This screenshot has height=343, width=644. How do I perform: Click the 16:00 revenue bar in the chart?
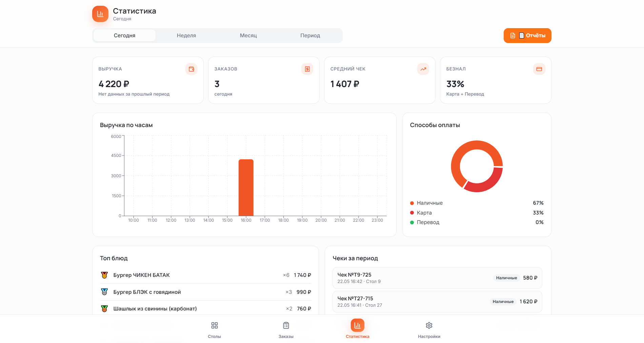pyautogui.click(x=246, y=187)
